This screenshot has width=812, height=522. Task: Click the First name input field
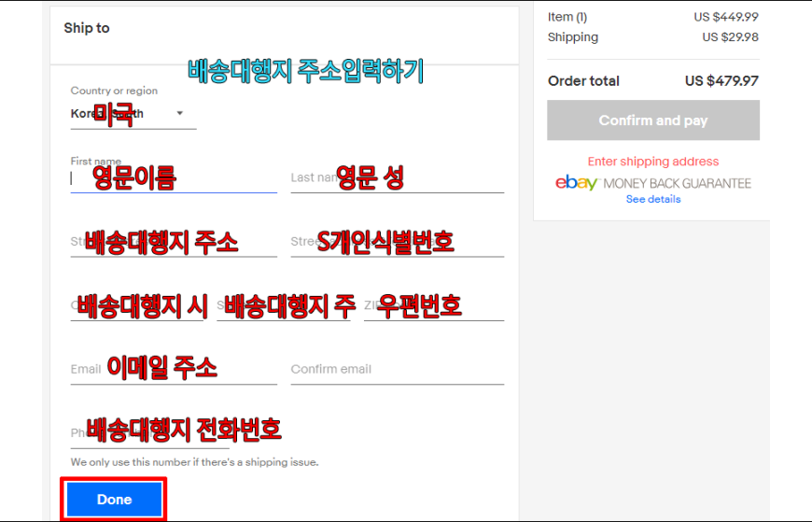pyautogui.click(x=174, y=178)
